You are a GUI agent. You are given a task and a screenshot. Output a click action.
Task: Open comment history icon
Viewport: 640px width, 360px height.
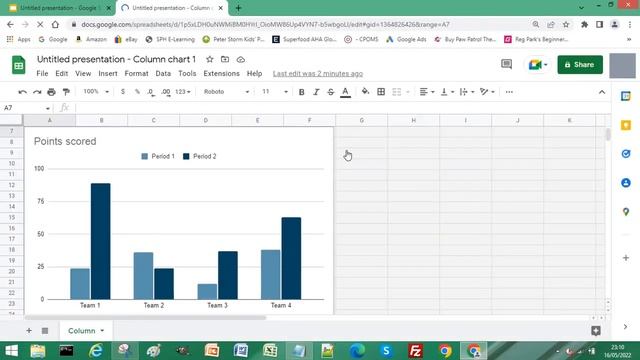click(x=507, y=64)
